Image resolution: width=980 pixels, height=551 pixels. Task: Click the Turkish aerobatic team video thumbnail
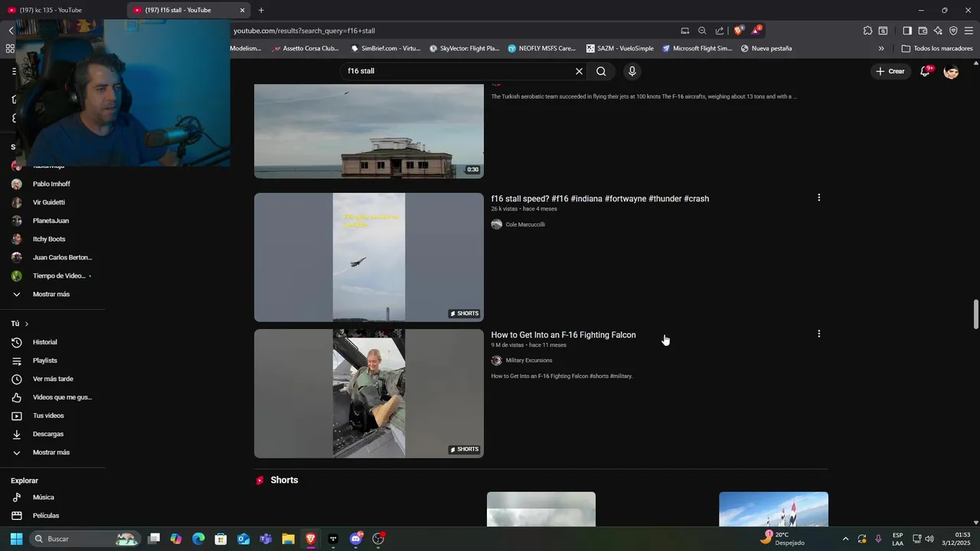coord(369,131)
